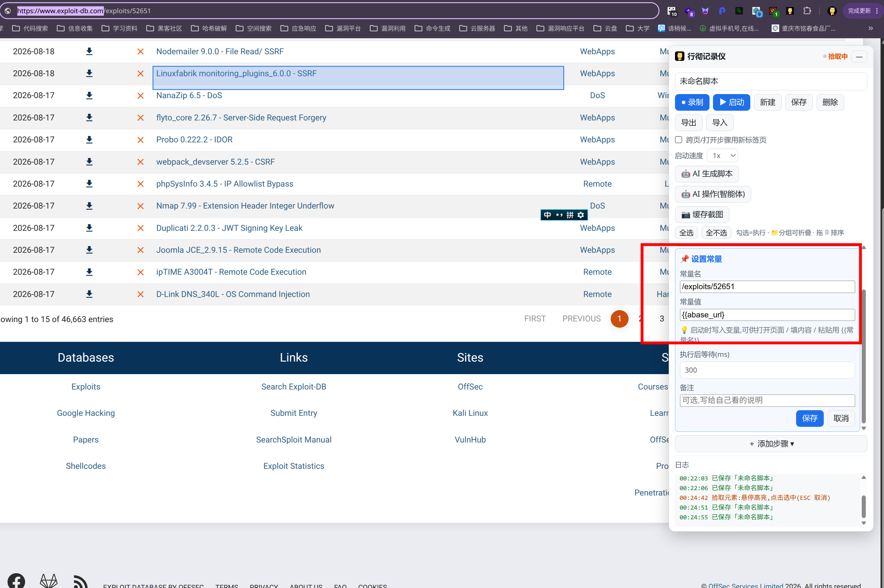Open the 启动速度 1x dropdown

point(723,156)
